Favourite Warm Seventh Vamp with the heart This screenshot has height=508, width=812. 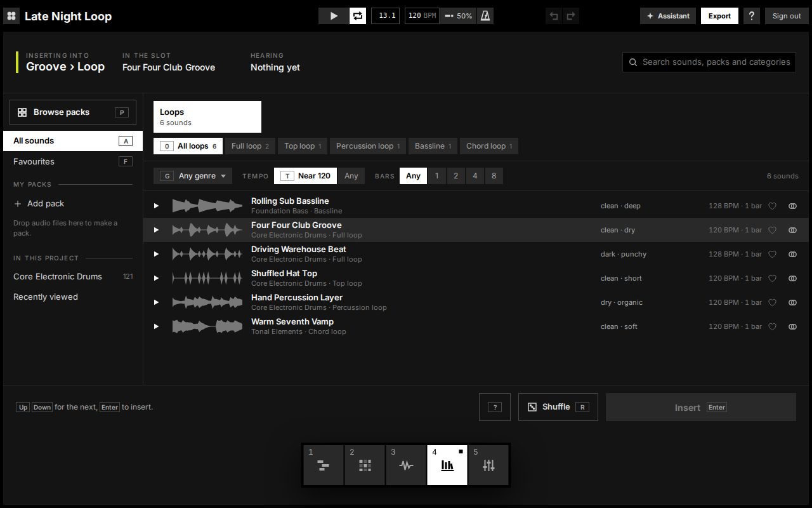coord(772,326)
